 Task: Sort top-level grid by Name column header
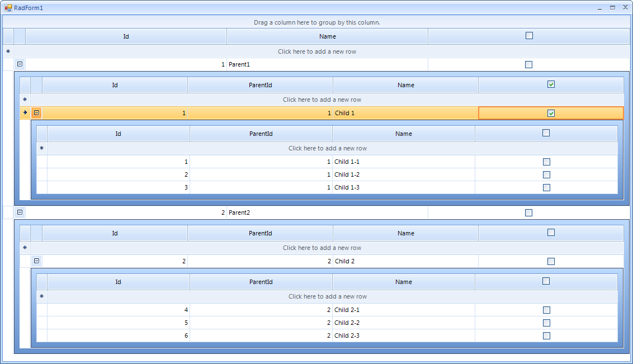click(327, 36)
